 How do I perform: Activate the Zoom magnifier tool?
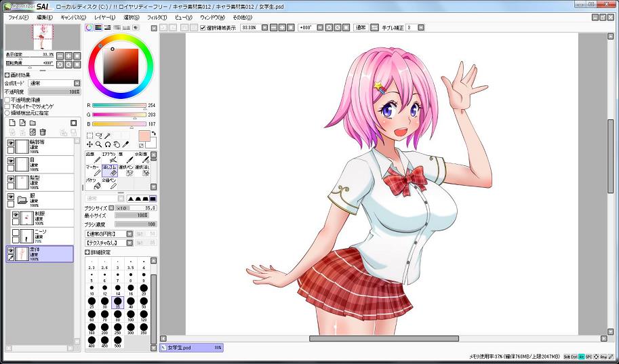pyautogui.click(x=99, y=144)
